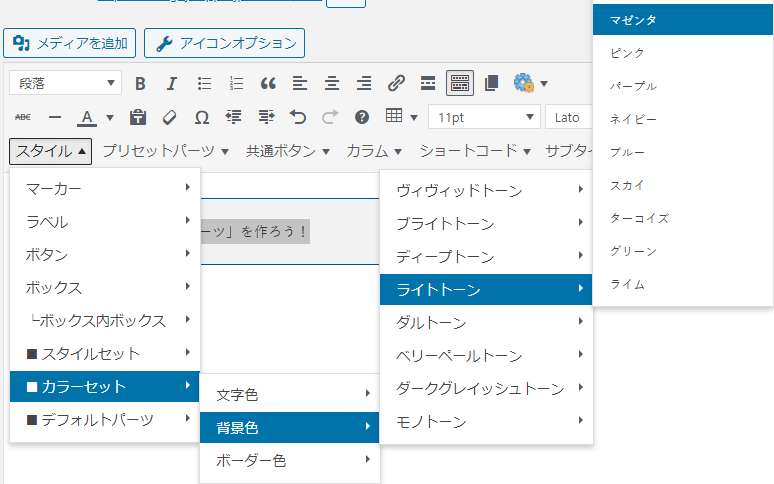This screenshot has width=774, height=484.
Task: Open the ディープトーン submenu
Action: (x=486, y=257)
